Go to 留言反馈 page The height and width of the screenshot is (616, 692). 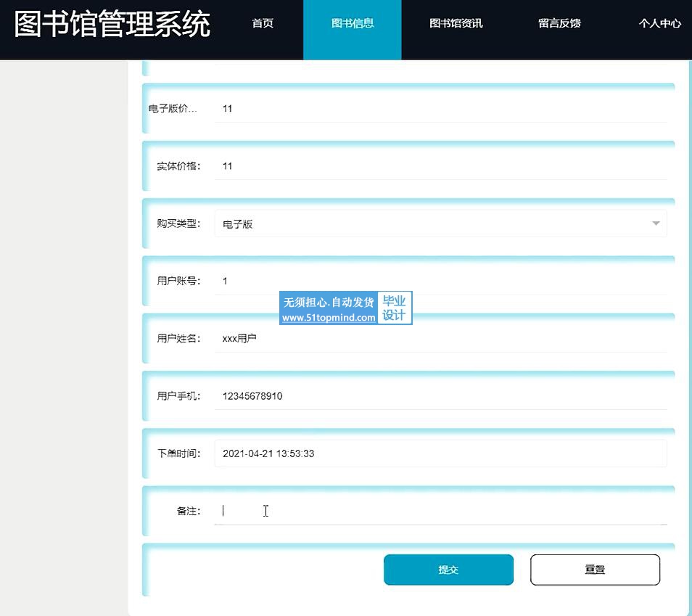(559, 23)
